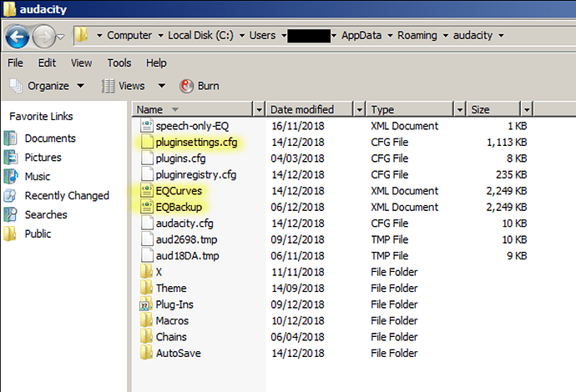Select the AutoSave folder icon
This screenshot has height=392, width=576.
(146, 353)
